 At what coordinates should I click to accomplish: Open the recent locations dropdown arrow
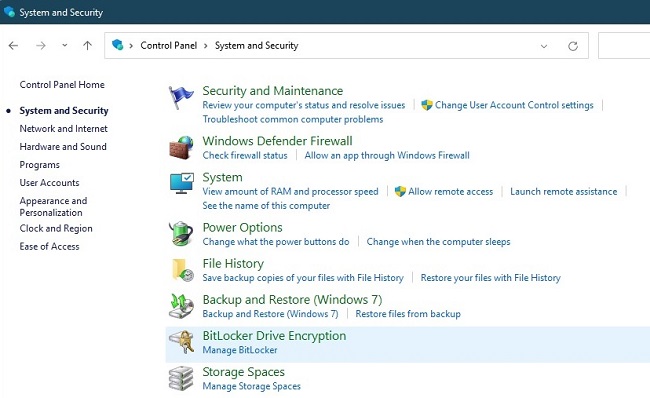65,46
